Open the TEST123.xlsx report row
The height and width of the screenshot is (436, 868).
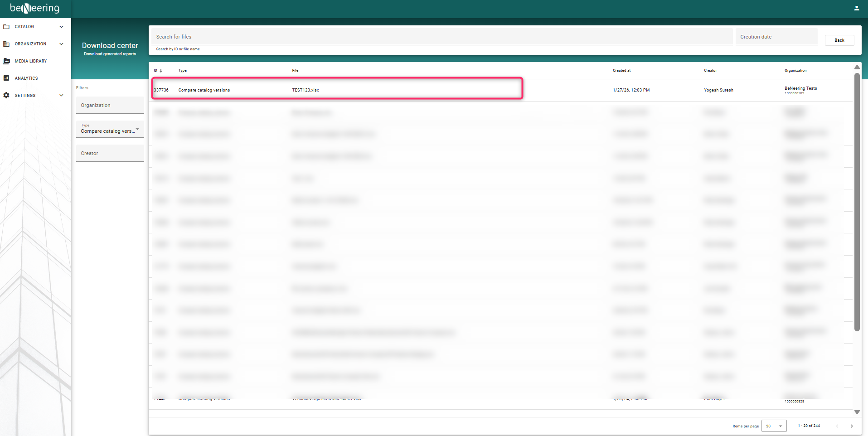(305, 90)
